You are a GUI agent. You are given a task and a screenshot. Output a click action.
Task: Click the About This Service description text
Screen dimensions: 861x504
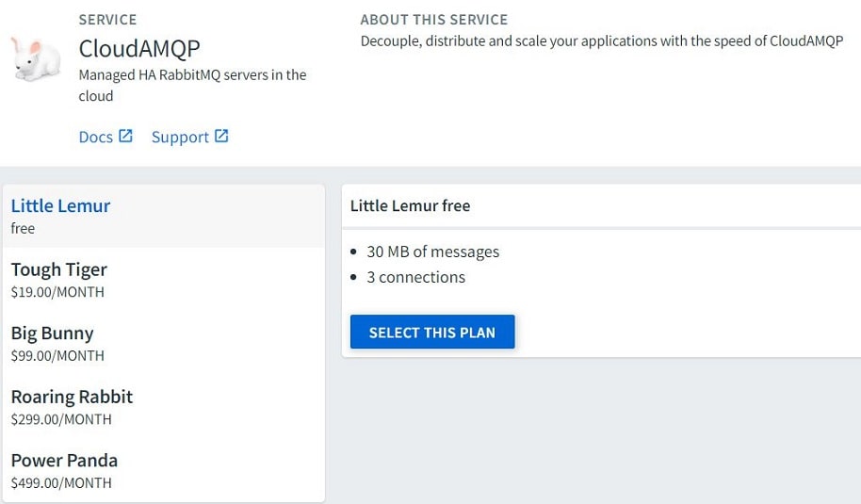pyautogui.click(x=602, y=41)
